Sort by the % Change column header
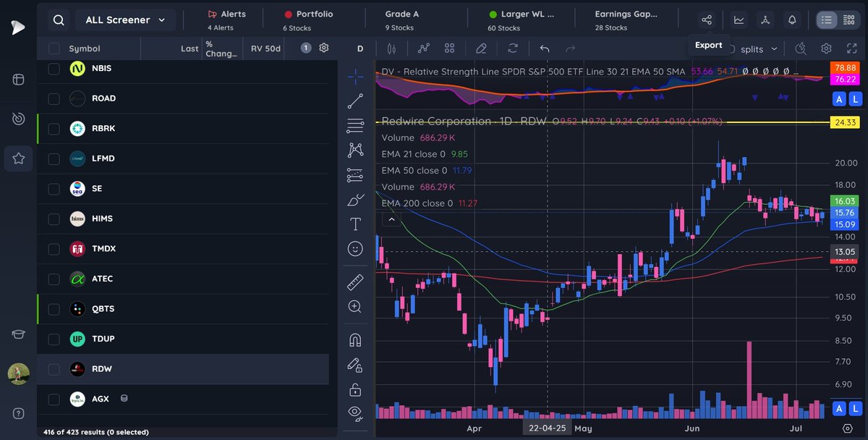 pos(221,48)
